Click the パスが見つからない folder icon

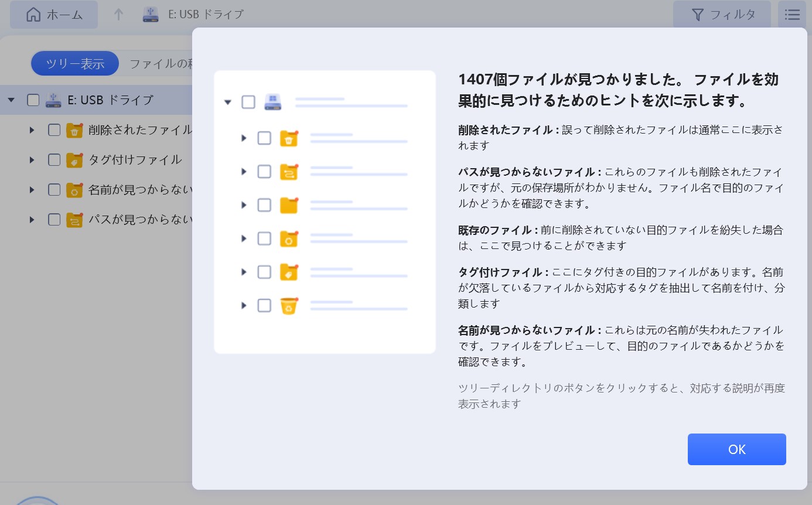tap(74, 220)
